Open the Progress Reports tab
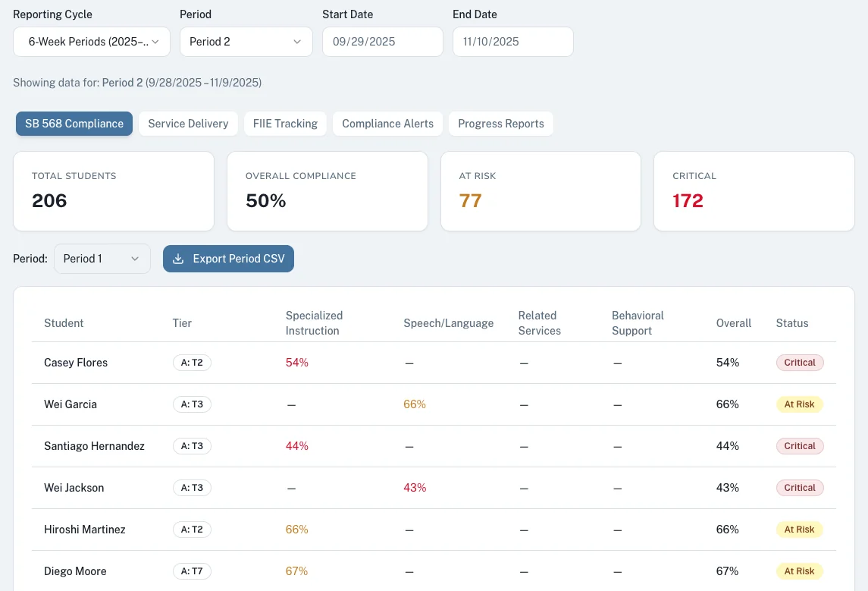This screenshot has height=591, width=868. coord(500,123)
